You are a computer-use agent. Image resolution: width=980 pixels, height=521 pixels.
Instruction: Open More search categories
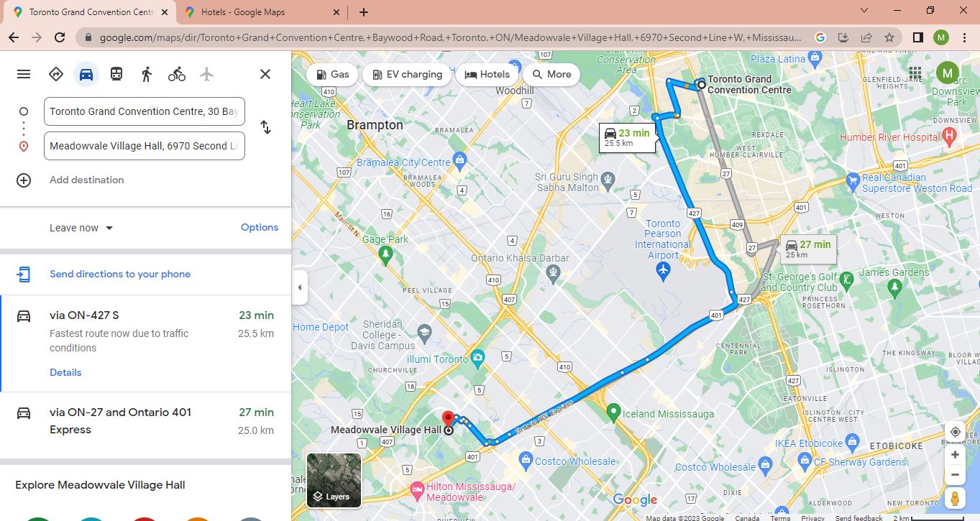[x=551, y=74]
